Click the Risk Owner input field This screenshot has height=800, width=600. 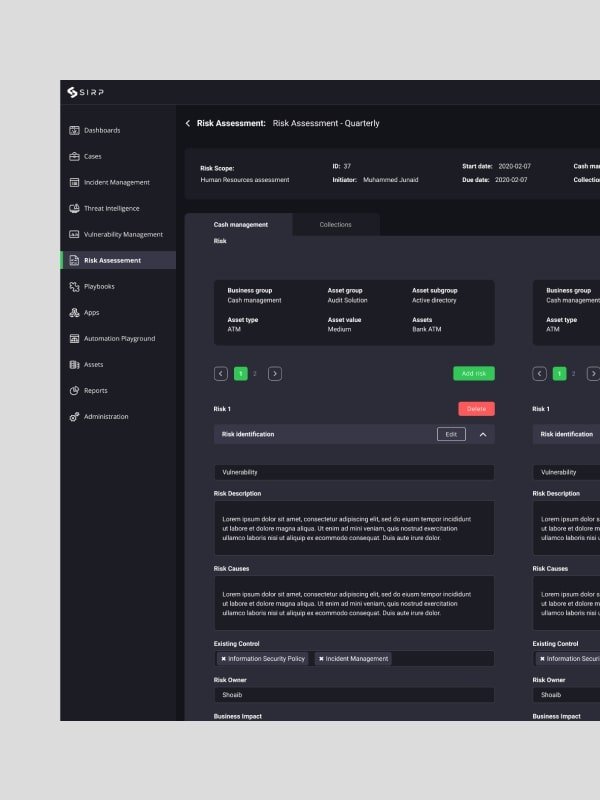(354, 695)
